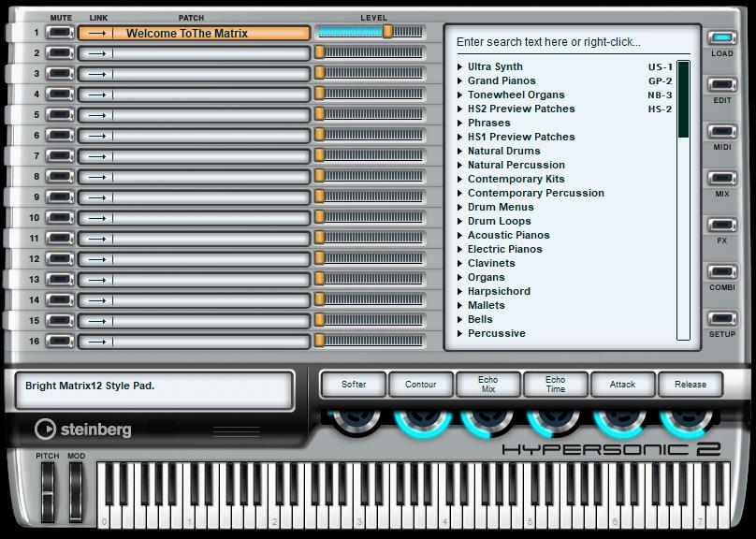Open the FX page icon
The image size is (756, 539).
point(721,226)
